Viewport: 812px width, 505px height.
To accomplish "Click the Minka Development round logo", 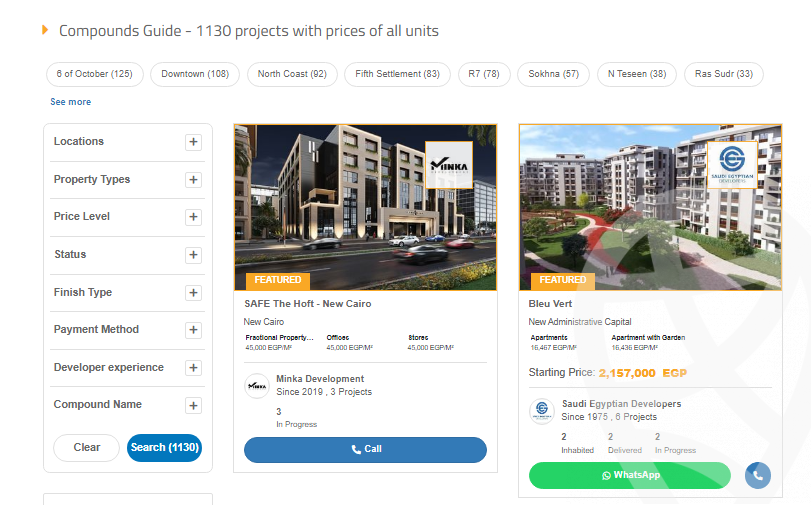I will point(257,386).
